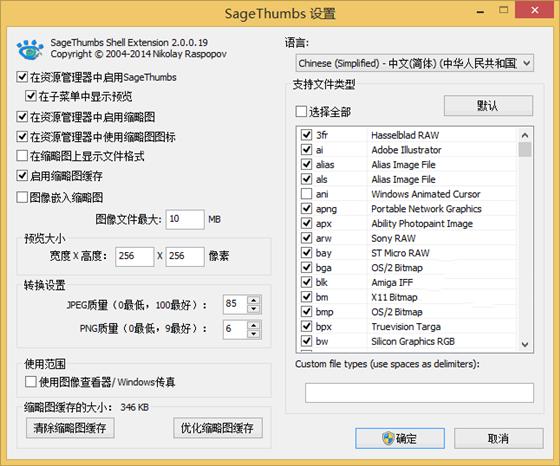Enable 使用图像查看器/Windows传真 checkbox

[x=31, y=382]
